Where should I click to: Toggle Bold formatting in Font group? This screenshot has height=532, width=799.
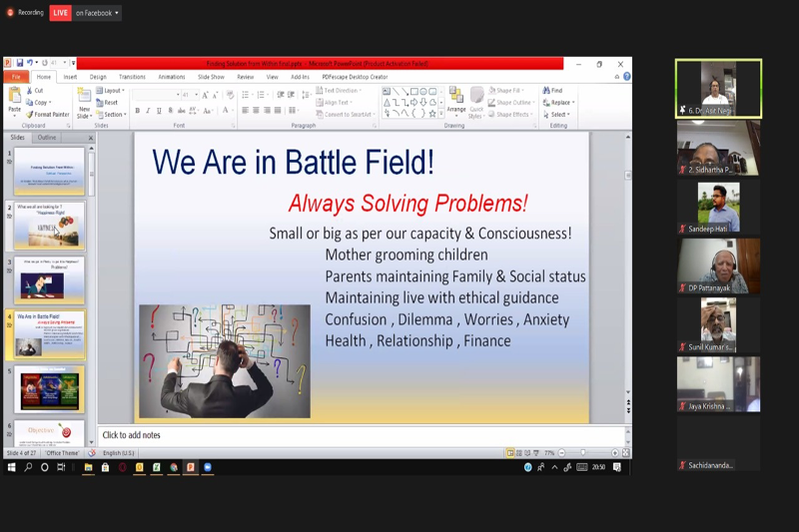click(137, 110)
